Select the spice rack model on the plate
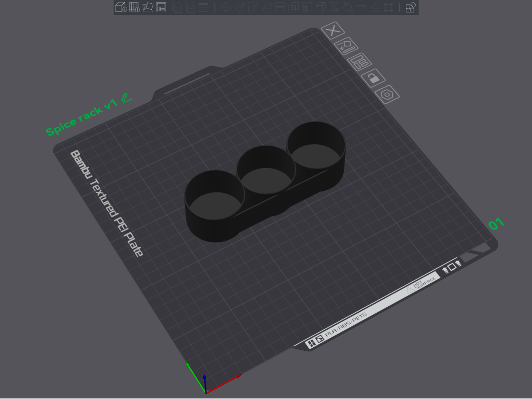This screenshot has height=399, width=532. [265, 181]
